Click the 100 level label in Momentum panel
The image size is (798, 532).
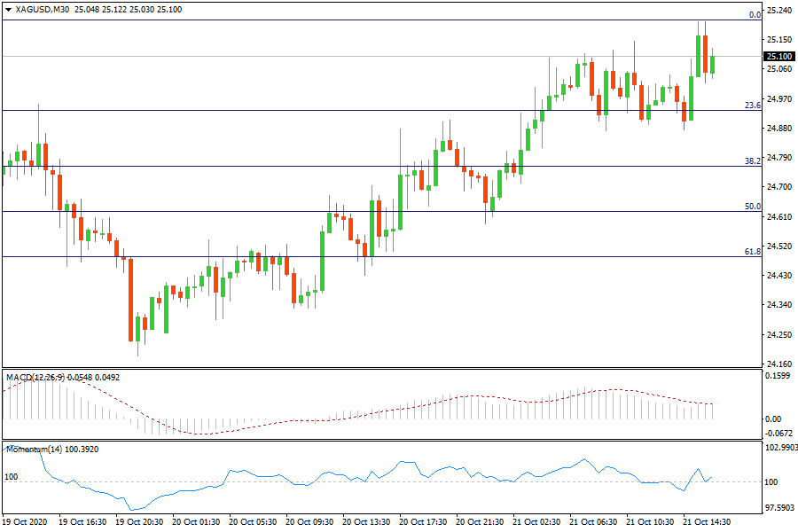(12, 477)
